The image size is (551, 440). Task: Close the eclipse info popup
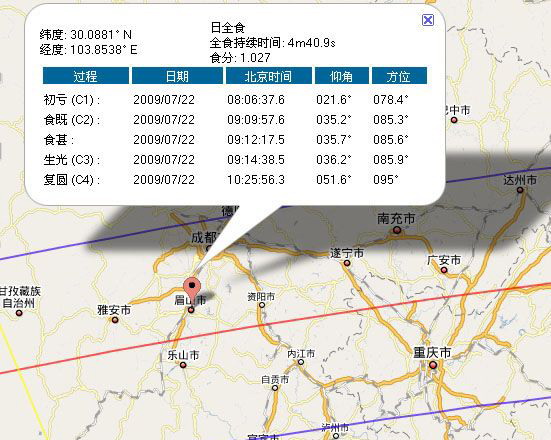[x=428, y=20]
